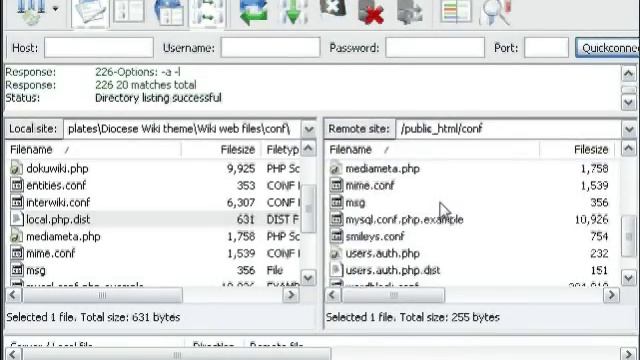Click into the Port input field
Image resolution: width=640 pixels, height=360 pixels.
(546, 47)
